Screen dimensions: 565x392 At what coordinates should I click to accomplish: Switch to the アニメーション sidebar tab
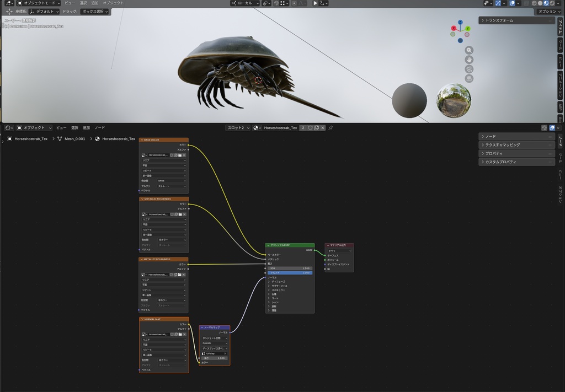(x=561, y=85)
